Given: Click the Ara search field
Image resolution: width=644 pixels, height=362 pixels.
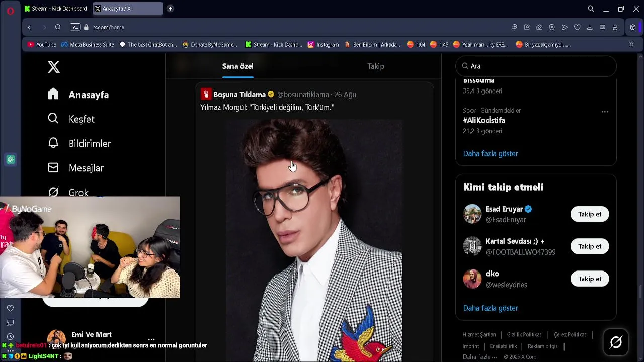Looking at the screenshot, I should [536, 66].
